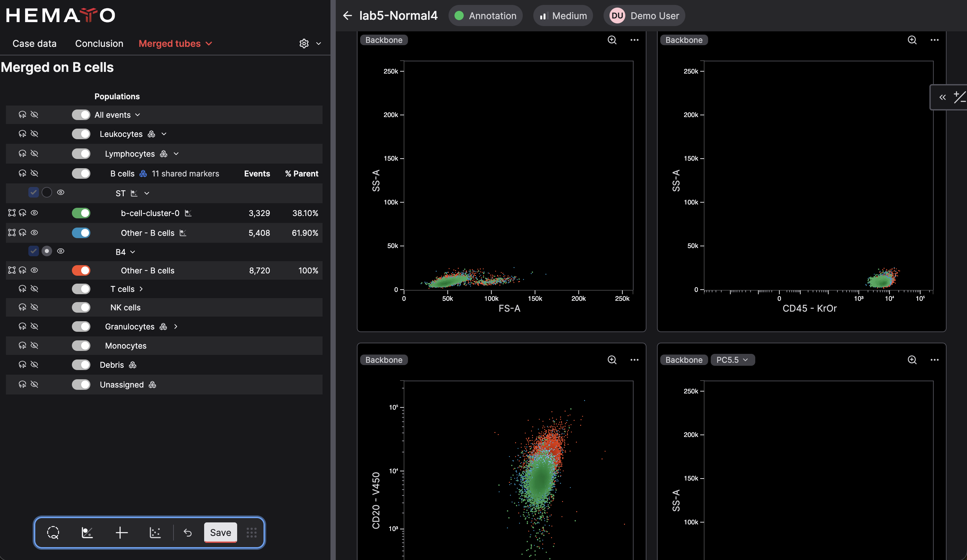967x560 pixels.
Task: Open the PC5.5 dropdown
Action: click(x=733, y=359)
